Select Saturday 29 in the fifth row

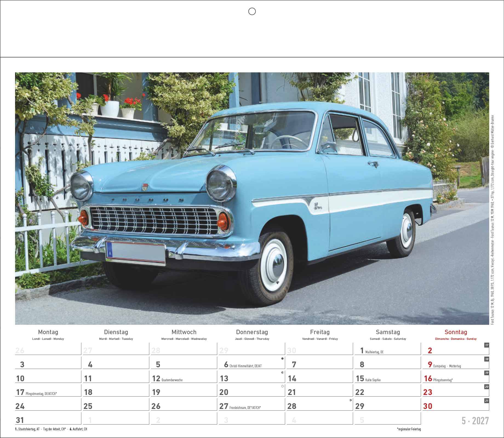388,405
